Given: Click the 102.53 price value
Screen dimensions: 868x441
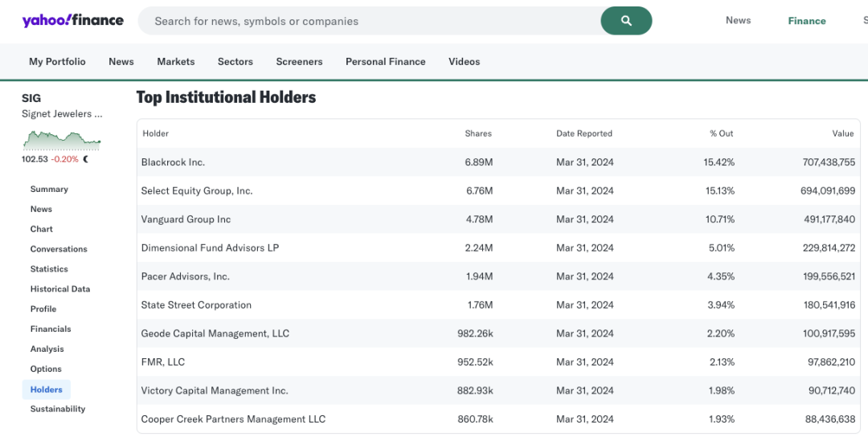Looking at the screenshot, I should pyautogui.click(x=35, y=159).
